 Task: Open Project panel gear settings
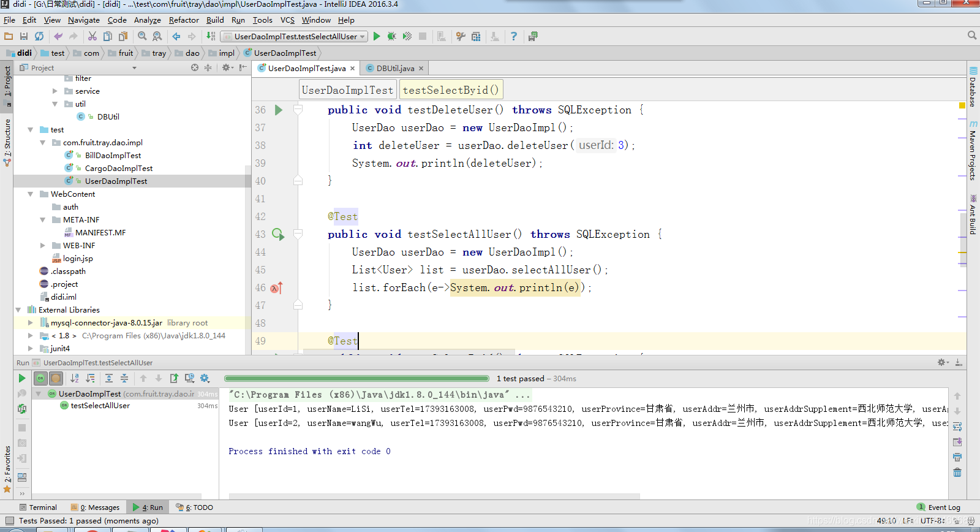pos(228,67)
